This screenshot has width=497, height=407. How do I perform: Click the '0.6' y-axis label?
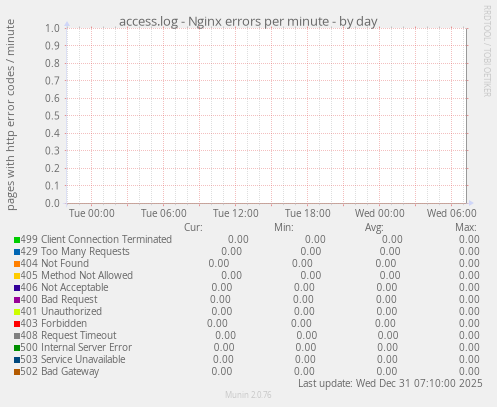click(52, 98)
